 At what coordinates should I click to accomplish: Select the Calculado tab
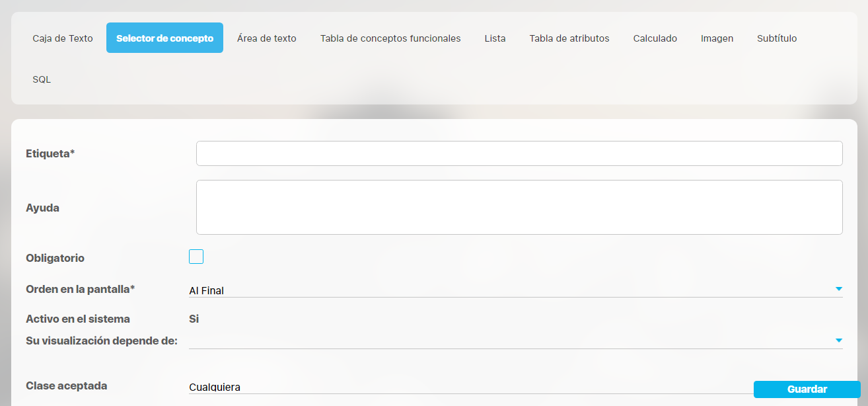coord(655,38)
